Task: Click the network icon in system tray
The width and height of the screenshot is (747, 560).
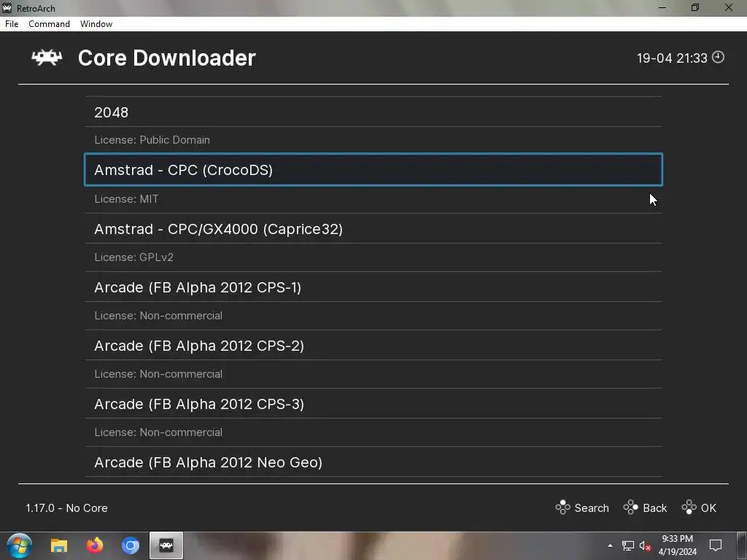Action: (x=628, y=545)
